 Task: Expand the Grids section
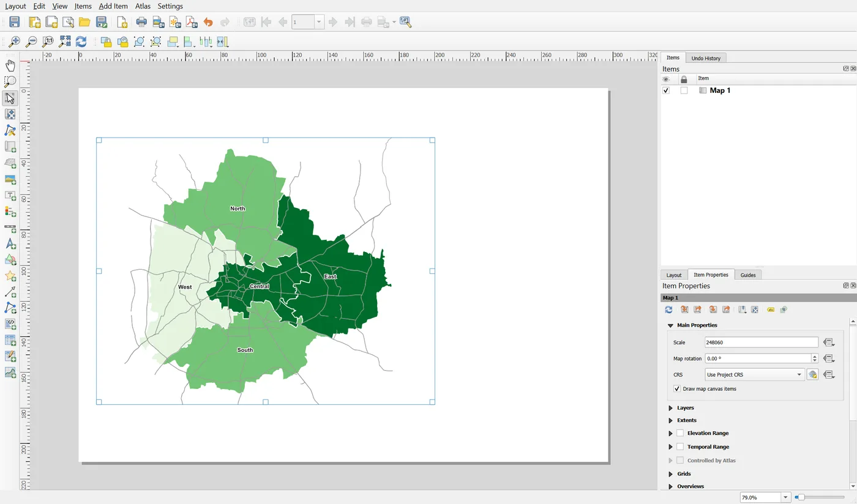[671, 474]
